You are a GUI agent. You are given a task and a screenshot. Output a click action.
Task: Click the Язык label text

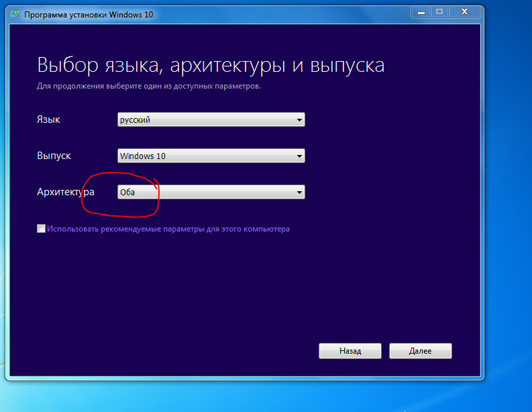48,119
